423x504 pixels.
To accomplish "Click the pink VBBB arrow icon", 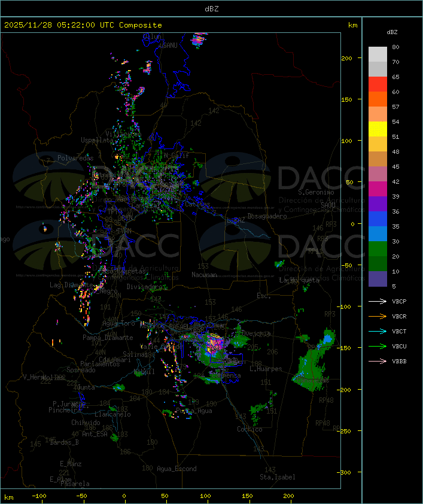I will [x=378, y=362].
